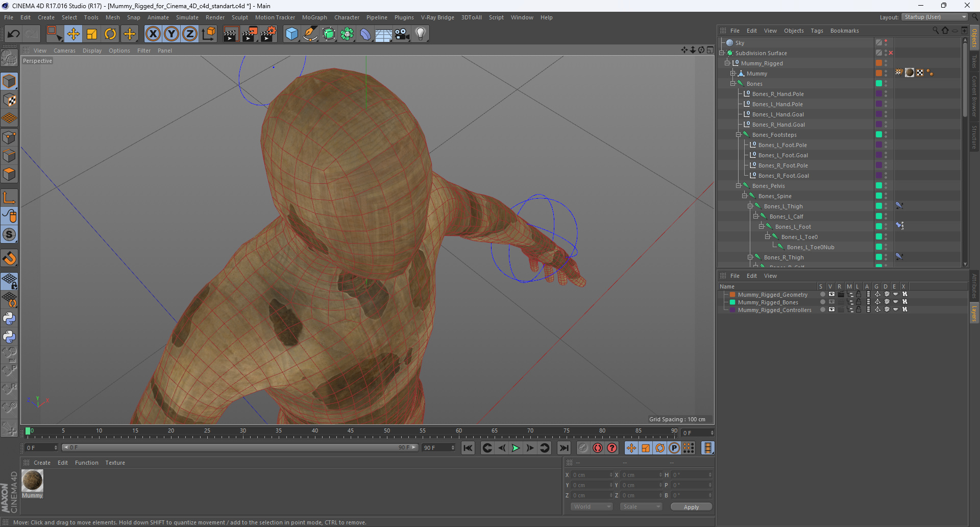The image size is (980, 527).
Task: Click the Floor environment icon
Action: coord(384,34)
